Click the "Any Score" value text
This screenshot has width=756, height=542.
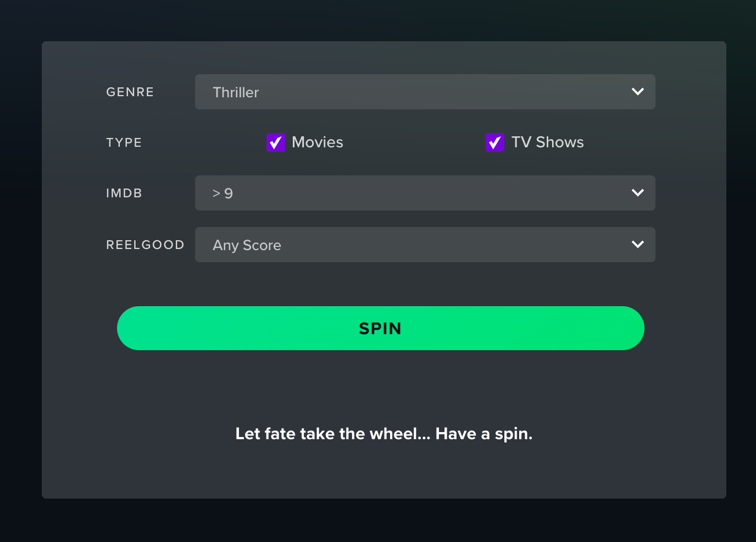[247, 245]
